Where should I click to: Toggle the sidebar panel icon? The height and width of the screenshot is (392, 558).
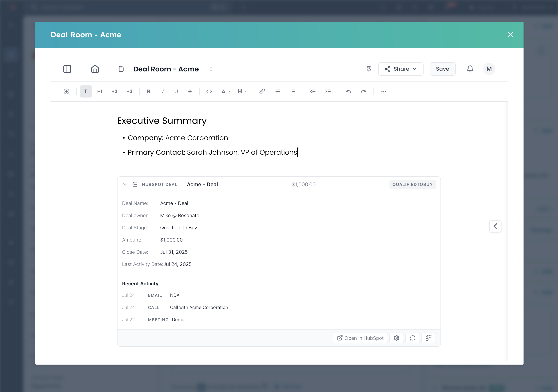tap(67, 69)
